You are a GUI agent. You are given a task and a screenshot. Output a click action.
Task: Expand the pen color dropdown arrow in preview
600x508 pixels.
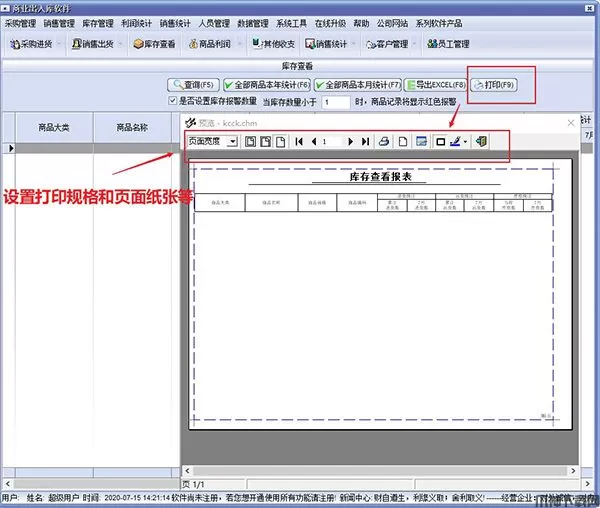(x=465, y=142)
